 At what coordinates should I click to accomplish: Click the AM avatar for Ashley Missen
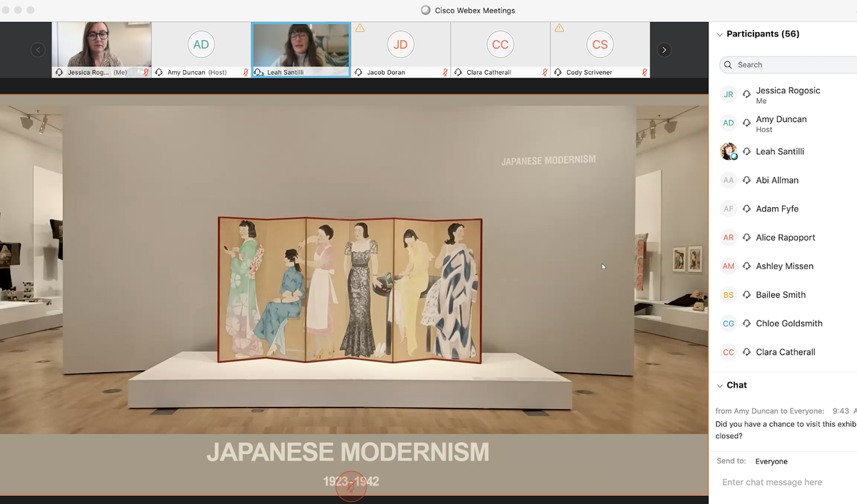click(728, 266)
